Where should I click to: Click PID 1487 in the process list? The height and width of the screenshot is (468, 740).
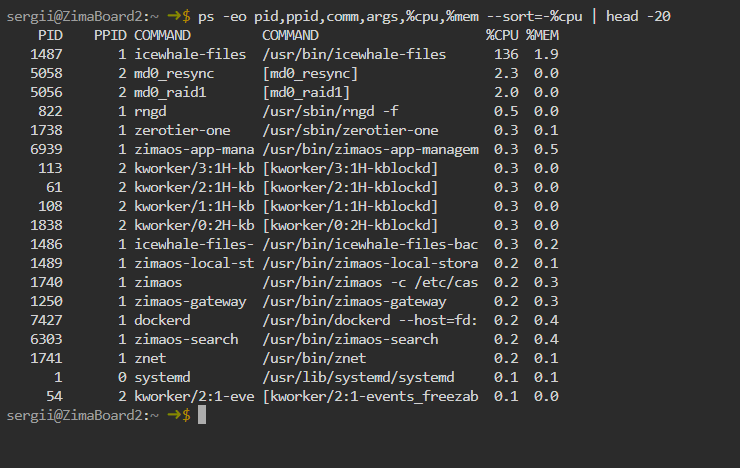click(46, 54)
